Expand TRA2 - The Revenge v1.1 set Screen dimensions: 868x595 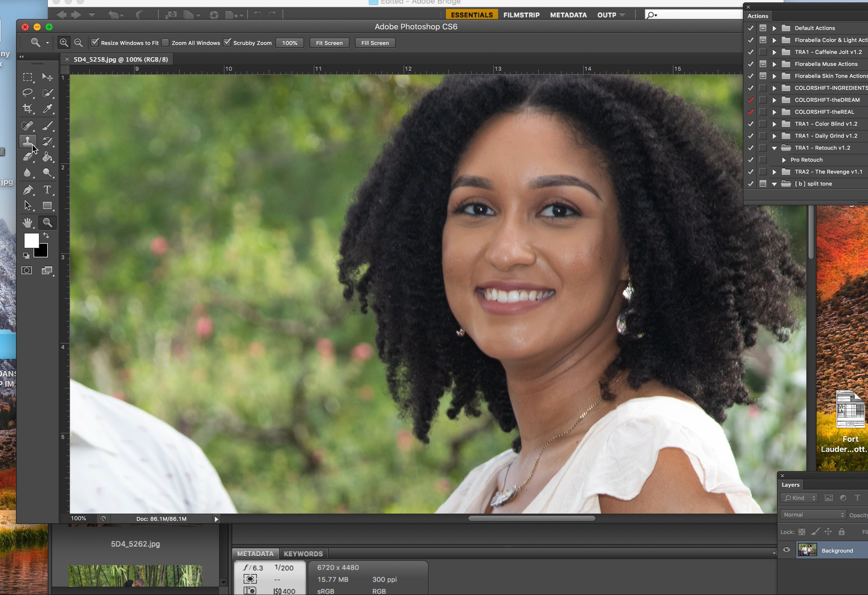[775, 172]
